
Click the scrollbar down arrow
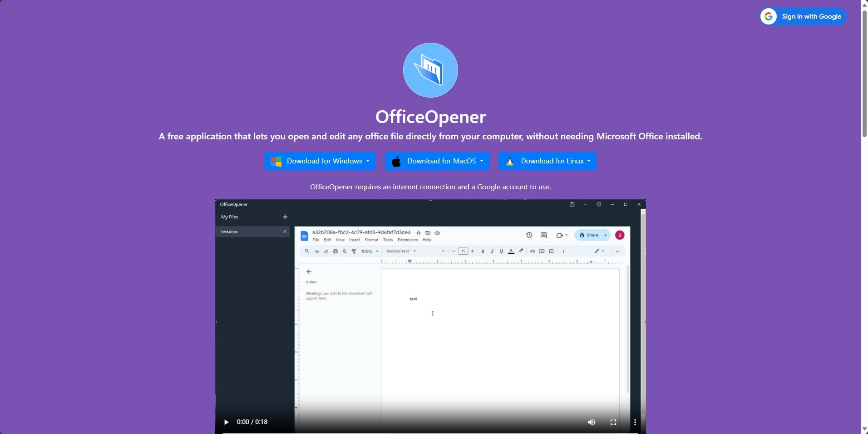tap(865, 429)
